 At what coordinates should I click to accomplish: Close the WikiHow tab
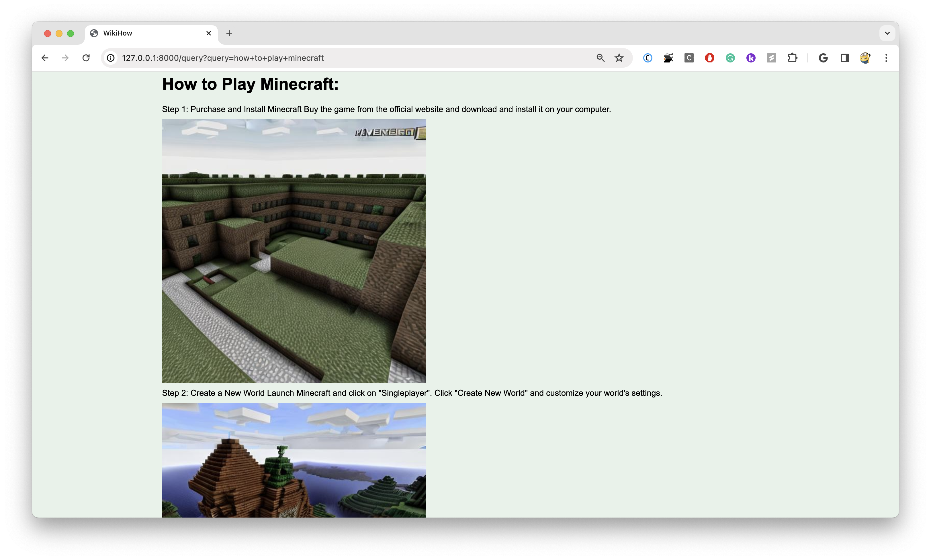pyautogui.click(x=209, y=33)
